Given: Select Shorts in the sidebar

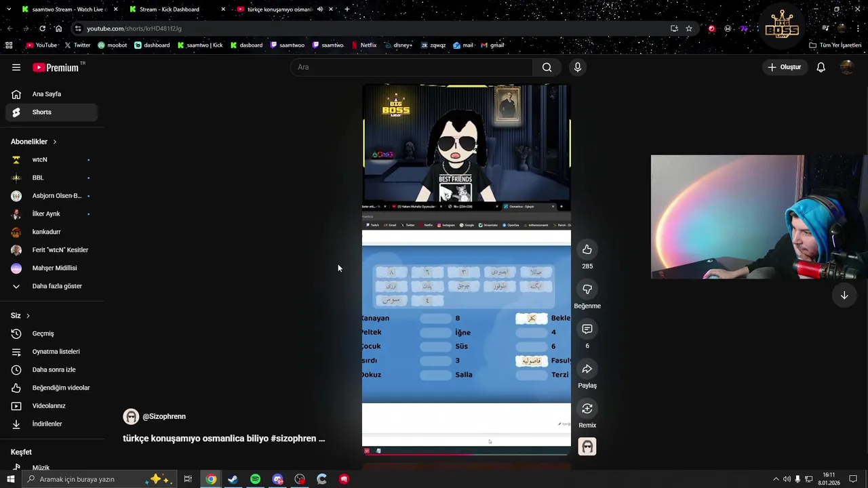Looking at the screenshot, I should 52,112.
